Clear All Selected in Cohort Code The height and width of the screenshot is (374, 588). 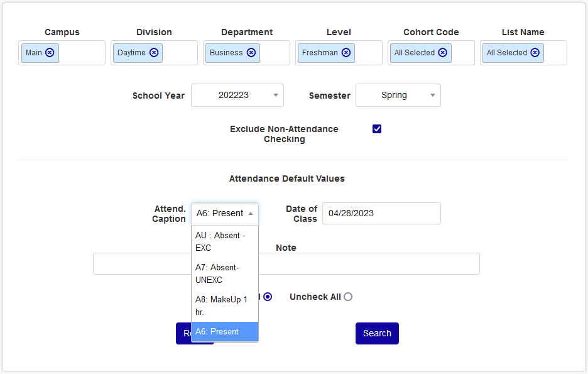443,53
